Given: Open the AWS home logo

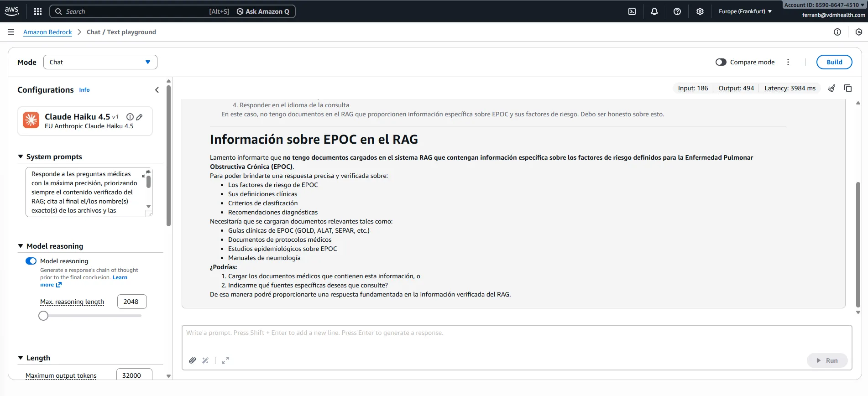Looking at the screenshot, I should pos(12,11).
